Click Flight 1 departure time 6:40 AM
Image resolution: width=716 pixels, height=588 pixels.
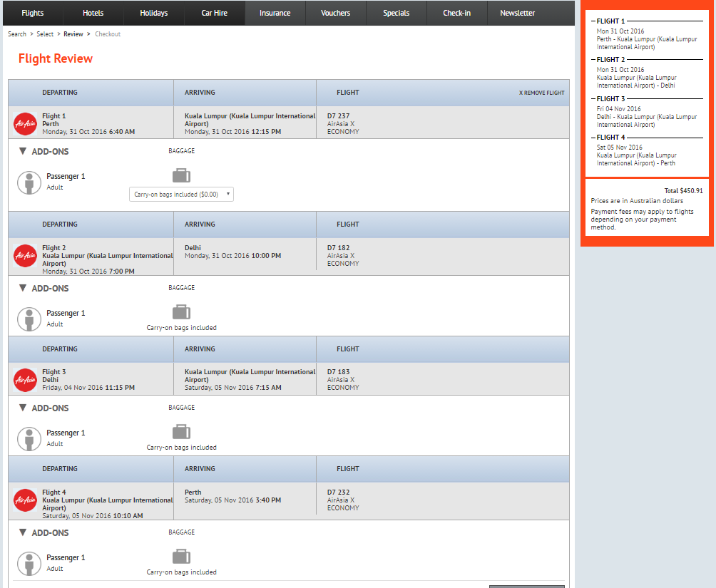122,131
